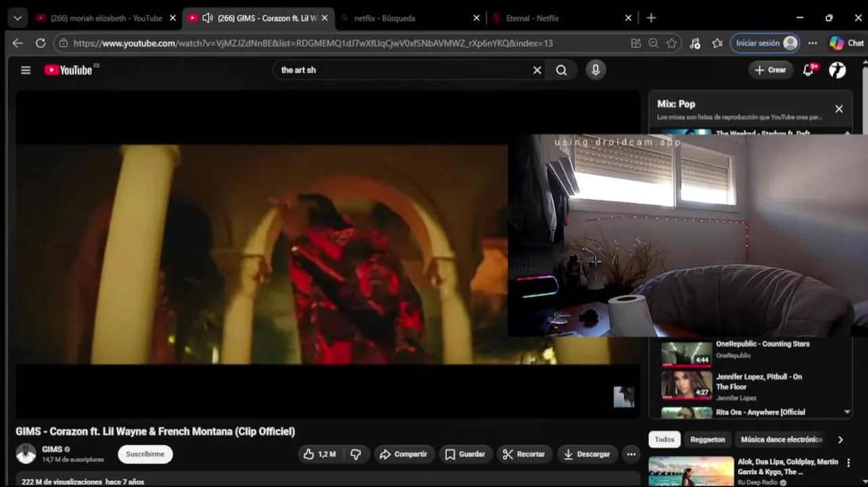Open the Copilot Chat button

coord(846,43)
